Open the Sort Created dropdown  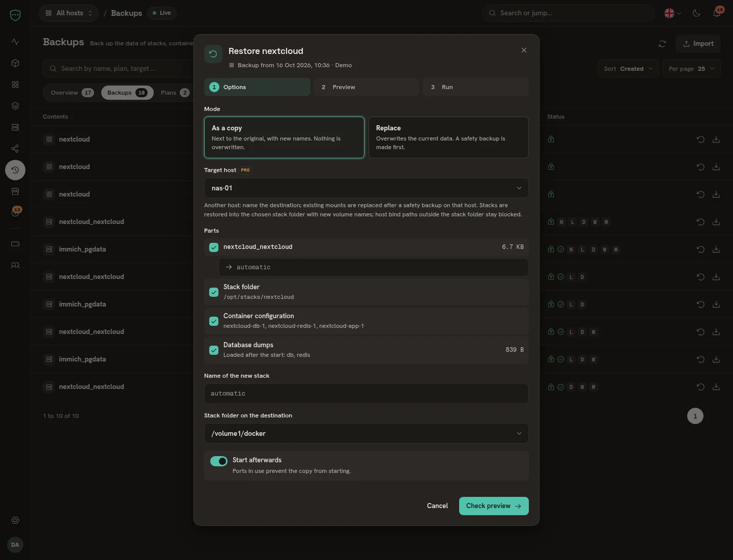[x=628, y=69]
